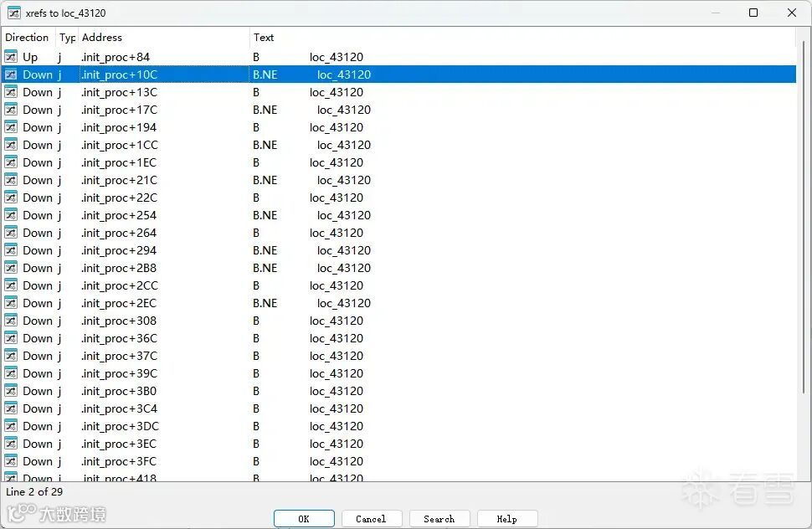Click the xref icon of row .init_proc+13C
The image size is (812, 529).
(x=11, y=91)
